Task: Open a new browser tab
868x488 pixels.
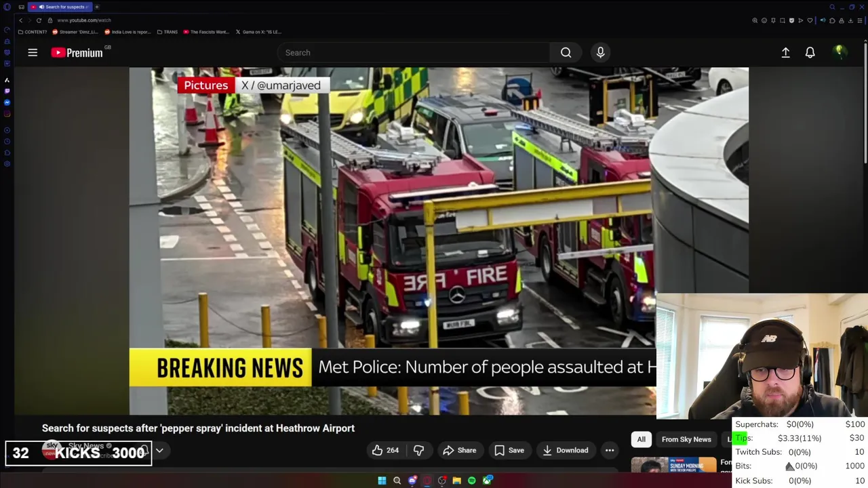Action: 97,7
